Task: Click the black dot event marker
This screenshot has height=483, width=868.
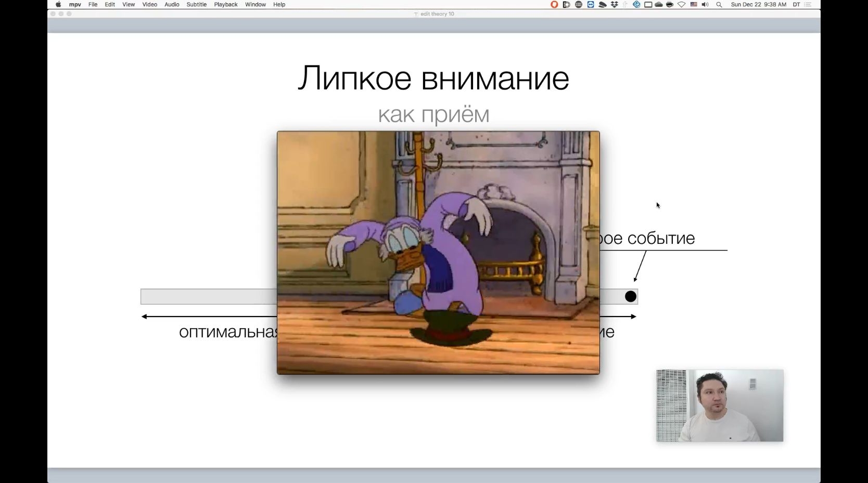Action: 631,296
